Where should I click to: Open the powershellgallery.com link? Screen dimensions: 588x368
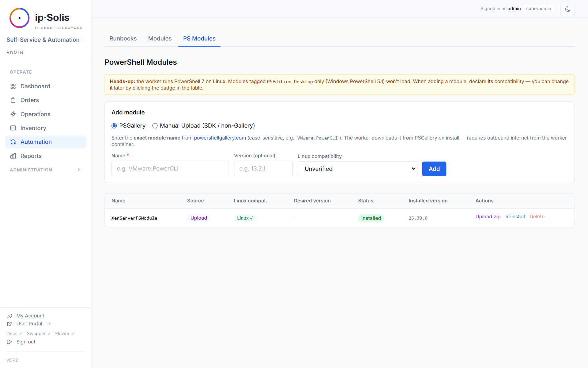[220, 138]
